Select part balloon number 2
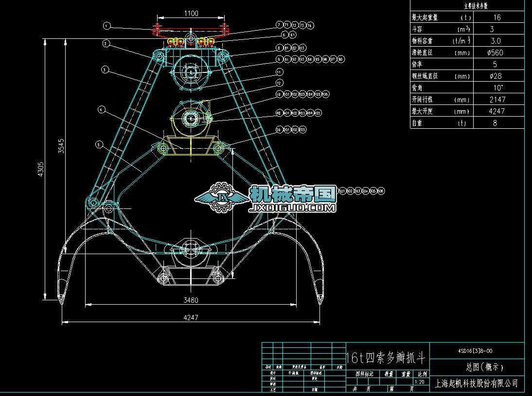Screen dimensions: 532x396 click(x=106, y=44)
